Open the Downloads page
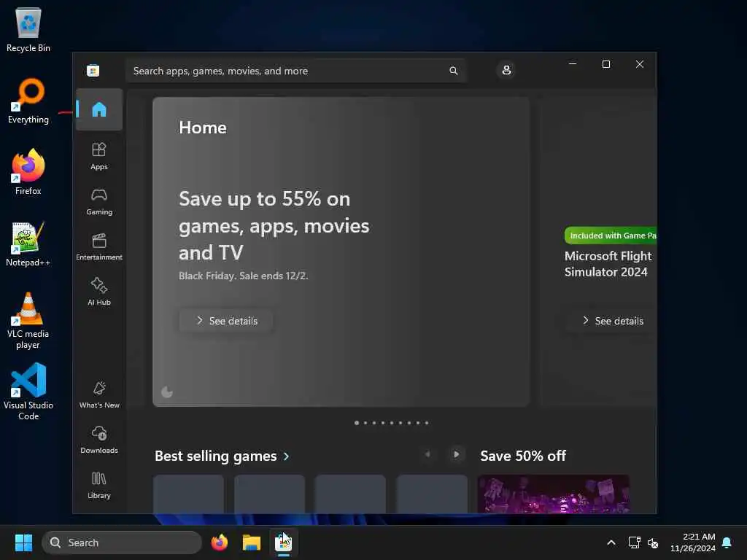This screenshot has height=560, width=747. point(99,440)
